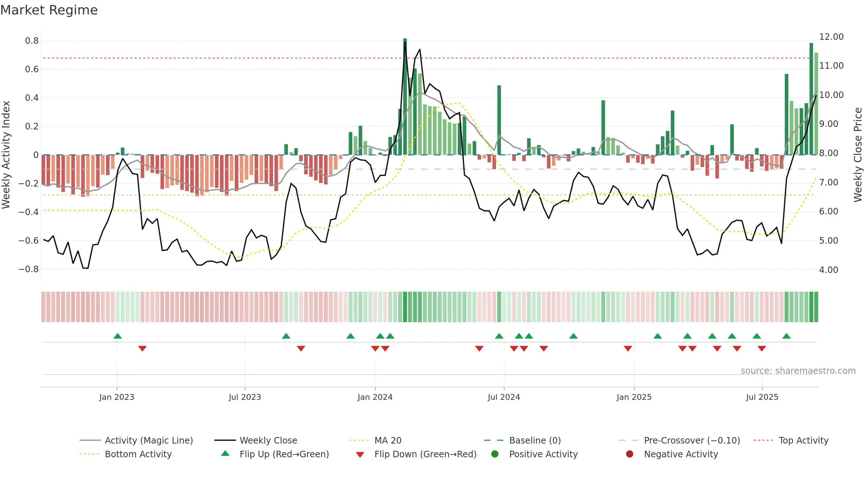Click the 0.4 left axis tick label
868x488 pixels.
[x=32, y=98]
